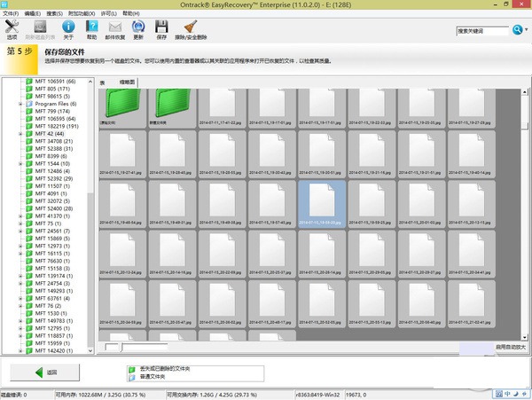
Task: Select tree row MFT 182219 (191)
Action: pos(57,126)
